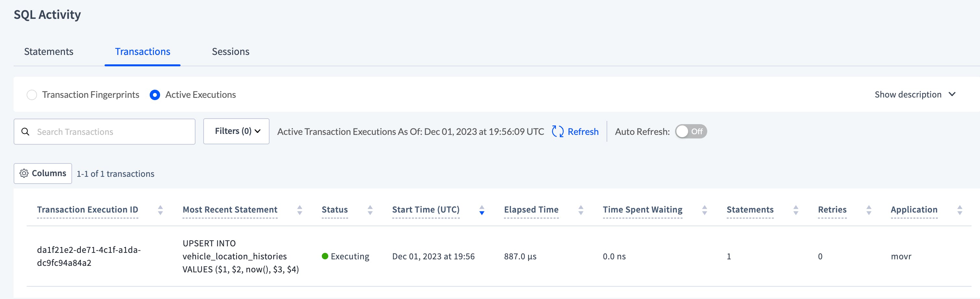Sort by Elapsed Time column
This screenshot has height=299, width=980.
pyautogui.click(x=580, y=210)
